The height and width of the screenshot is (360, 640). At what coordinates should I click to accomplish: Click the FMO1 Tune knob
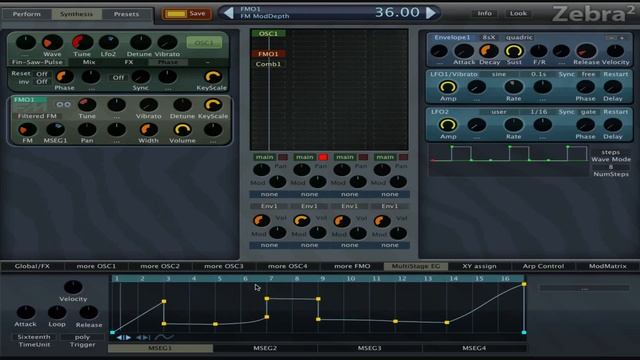coord(87,105)
